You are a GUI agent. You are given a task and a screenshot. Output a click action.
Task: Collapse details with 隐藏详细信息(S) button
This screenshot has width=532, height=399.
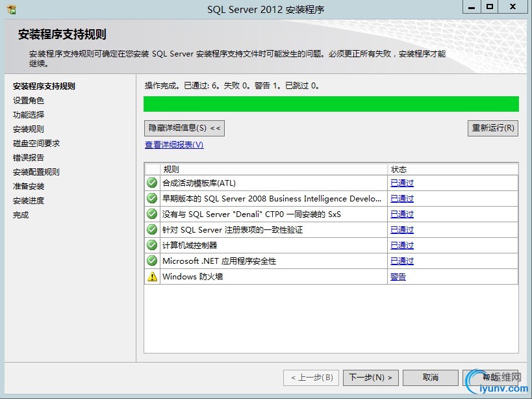(x=184, y=128)
